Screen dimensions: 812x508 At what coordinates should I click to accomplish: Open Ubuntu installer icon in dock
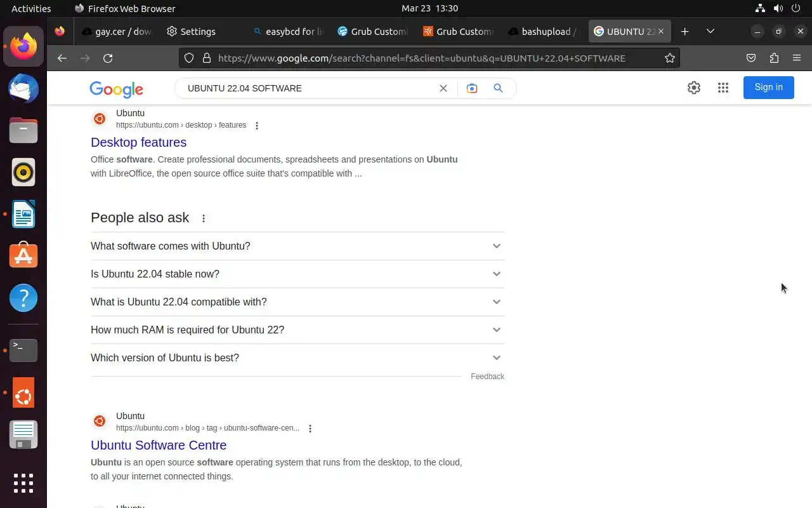[x=23, y=393]
